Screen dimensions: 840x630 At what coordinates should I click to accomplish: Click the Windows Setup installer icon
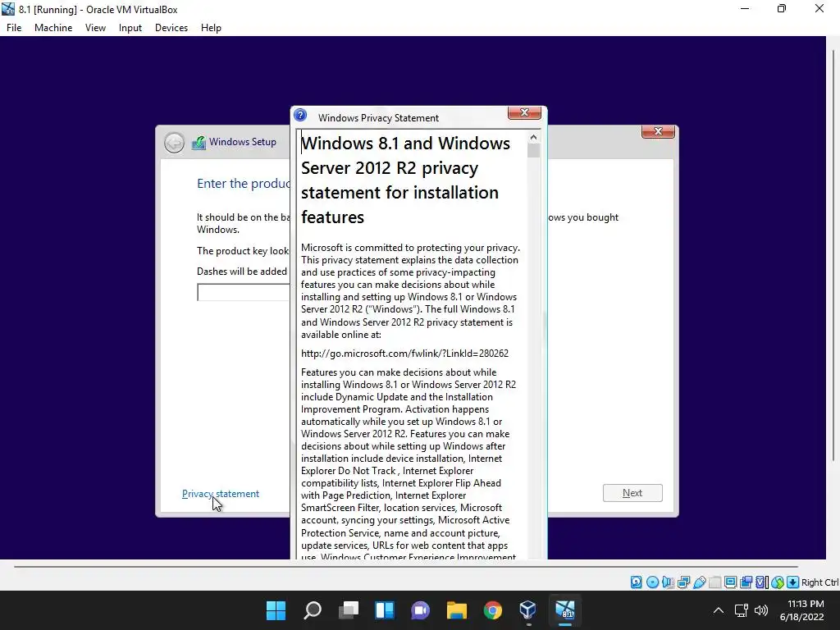199,143
